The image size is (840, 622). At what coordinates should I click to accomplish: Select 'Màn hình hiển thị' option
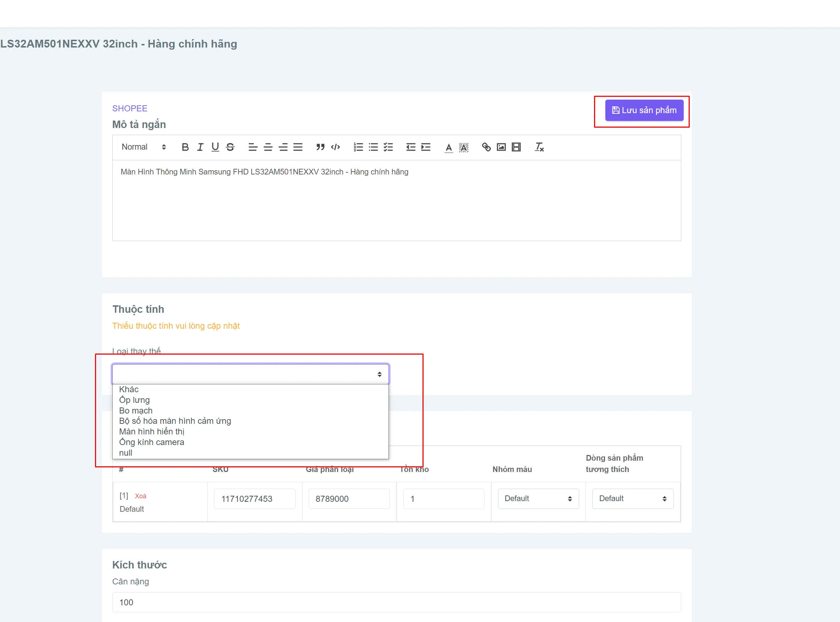point(152,432)
